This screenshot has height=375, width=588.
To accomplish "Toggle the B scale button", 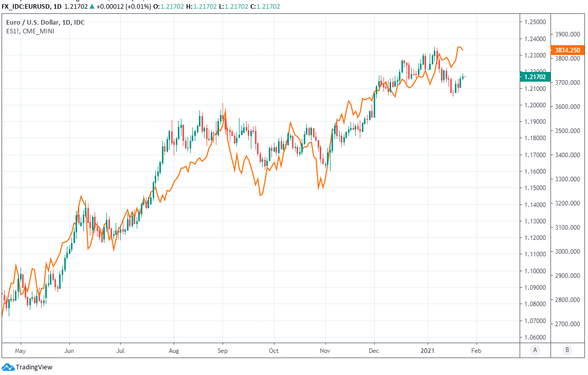I will (567, 350).
